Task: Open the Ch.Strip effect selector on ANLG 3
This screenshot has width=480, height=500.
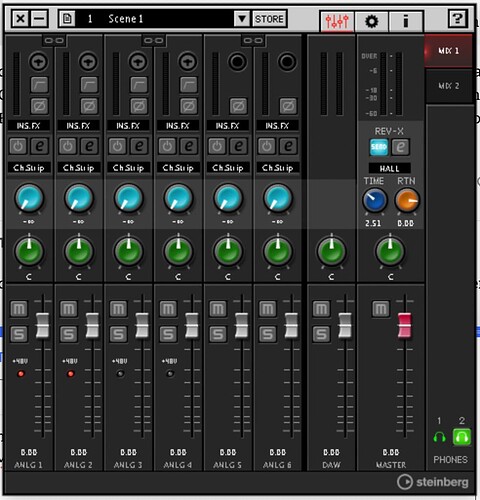Action: 128,168
